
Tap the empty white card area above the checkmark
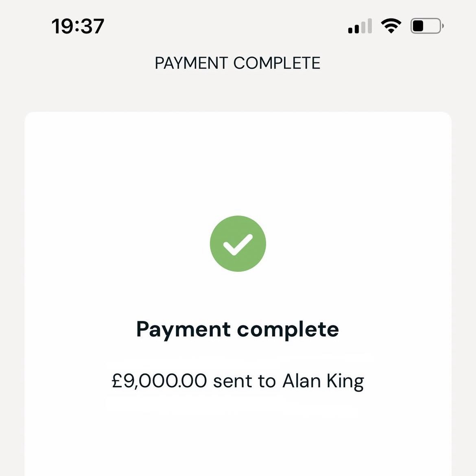[238, 163]
